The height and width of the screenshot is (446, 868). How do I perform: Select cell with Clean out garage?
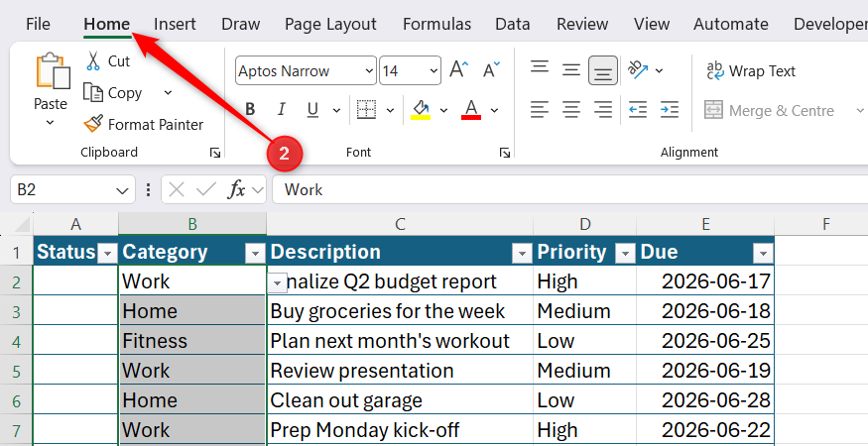[x=400, y=400]
